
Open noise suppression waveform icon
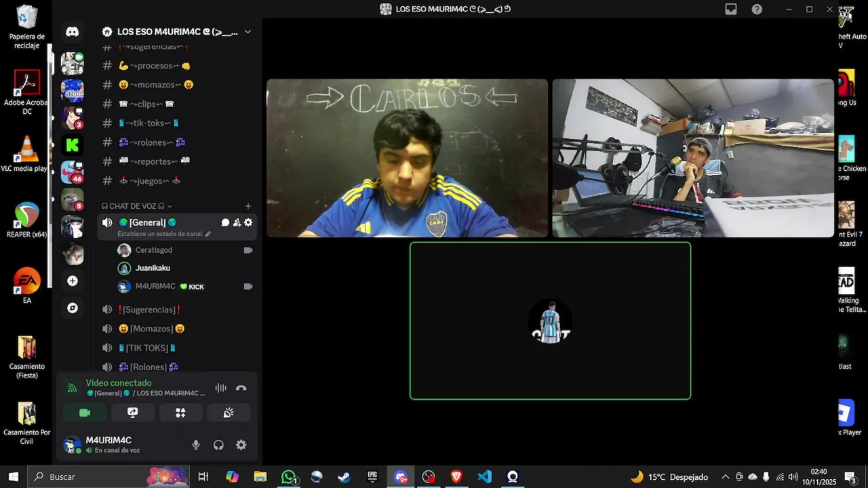[x=220, y=388]
